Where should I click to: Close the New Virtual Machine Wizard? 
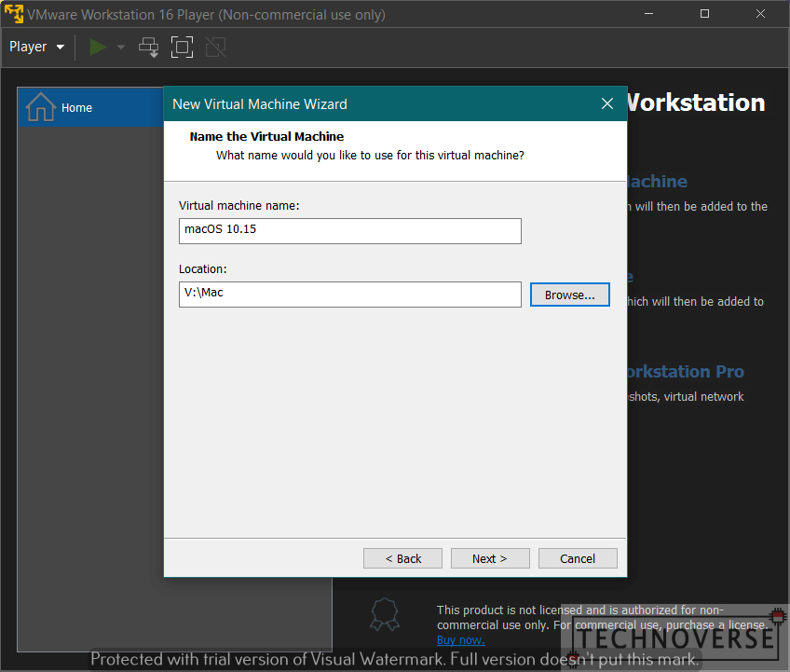(x=607, y=103)
